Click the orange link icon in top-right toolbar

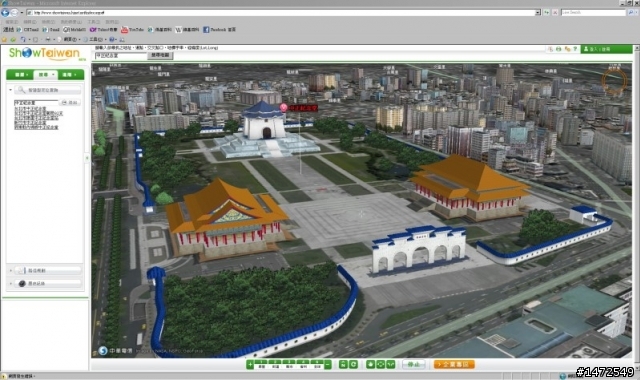coord(567,49)
